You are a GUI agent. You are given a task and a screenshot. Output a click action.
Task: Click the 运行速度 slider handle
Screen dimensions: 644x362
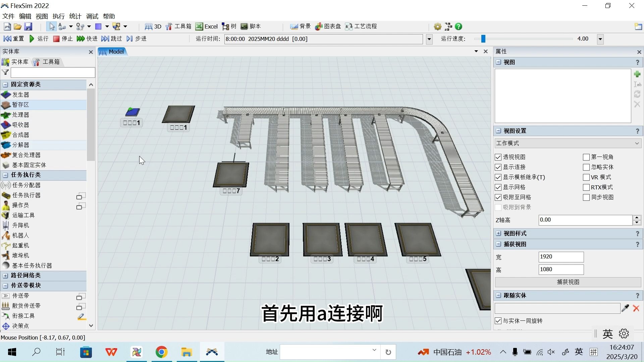[483, 39]
